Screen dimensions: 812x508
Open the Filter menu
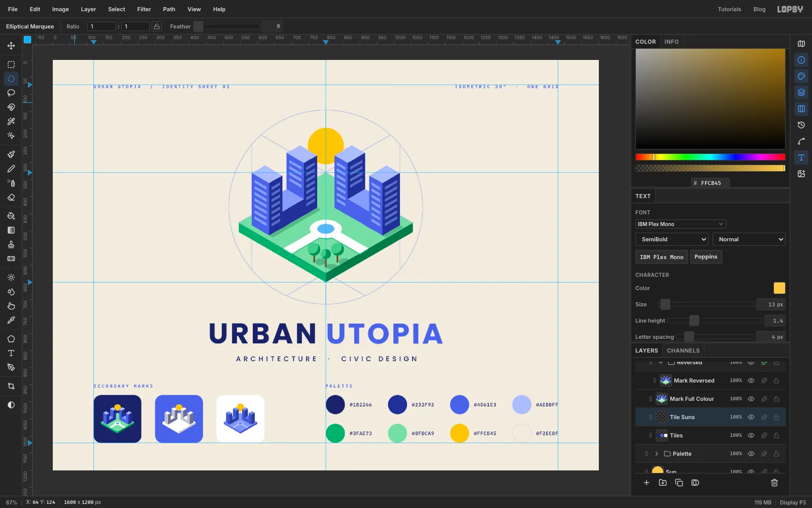click(x=144, y=9)
